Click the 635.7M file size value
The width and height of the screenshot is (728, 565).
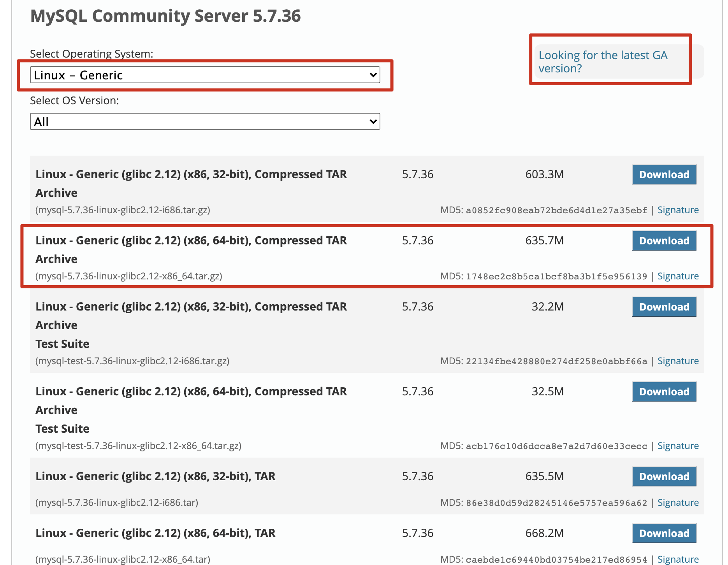(544, 240)
